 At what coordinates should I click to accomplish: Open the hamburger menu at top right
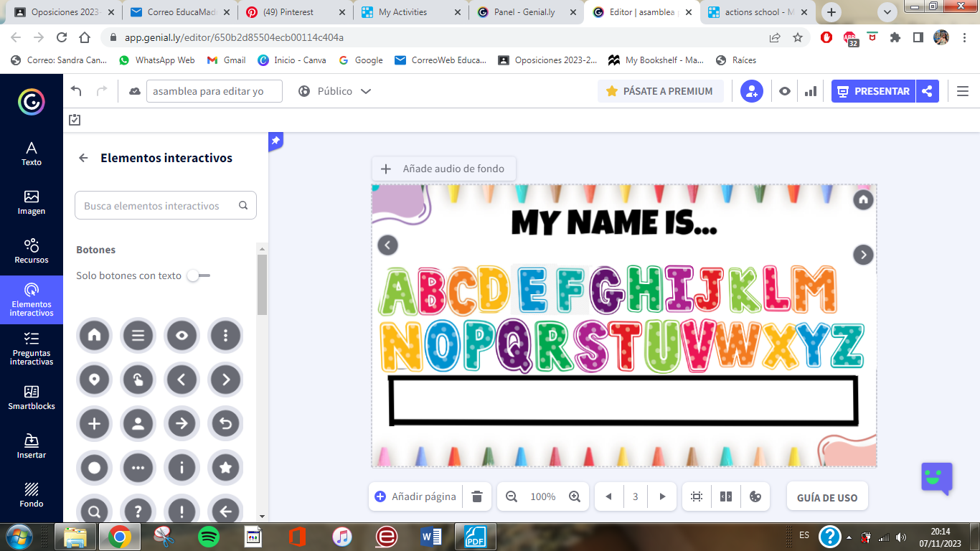tap(963, 91)
